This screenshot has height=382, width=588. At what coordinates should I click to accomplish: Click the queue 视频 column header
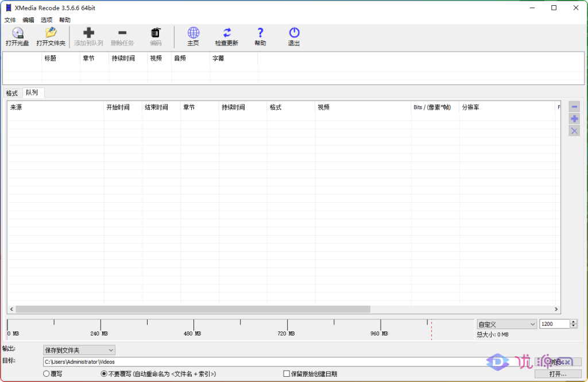pyautogui.click(x=363, y=107)
